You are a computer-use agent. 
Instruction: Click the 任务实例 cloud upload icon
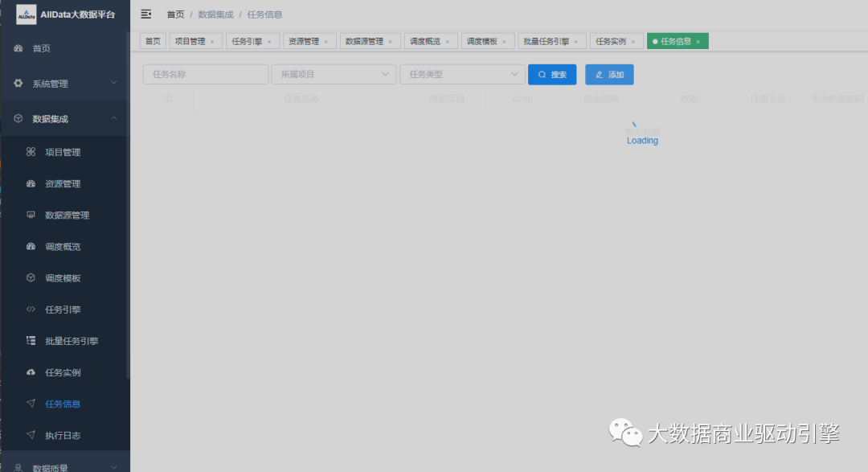pos(31,372)
